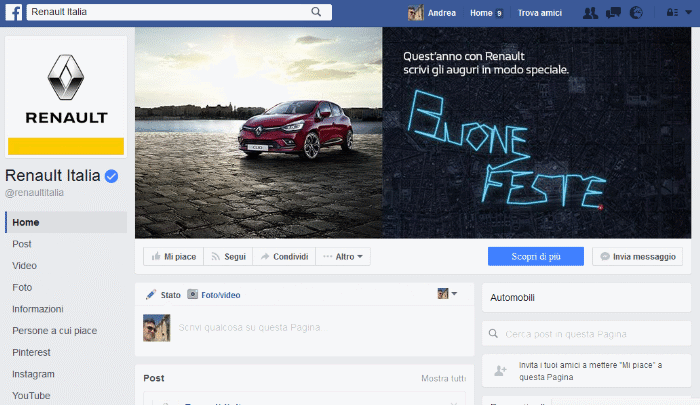Toggle Segui to follow the page

click(x=228, y=257)
